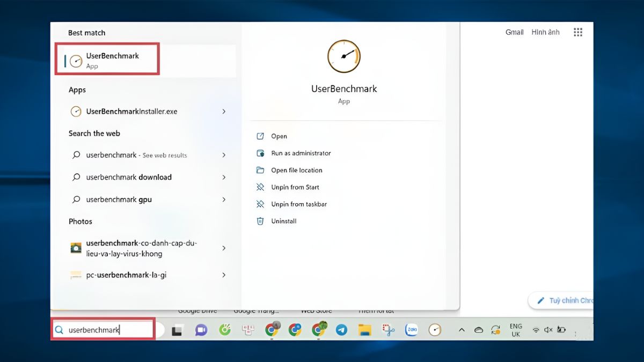The width and height of the screenshot is (644, 362).
Task: Choose Unpin from taskbar
Action: tap(299, 204)
